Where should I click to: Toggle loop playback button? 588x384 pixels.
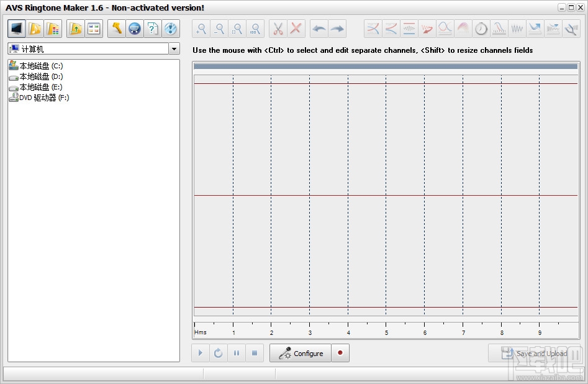(219, 353)
